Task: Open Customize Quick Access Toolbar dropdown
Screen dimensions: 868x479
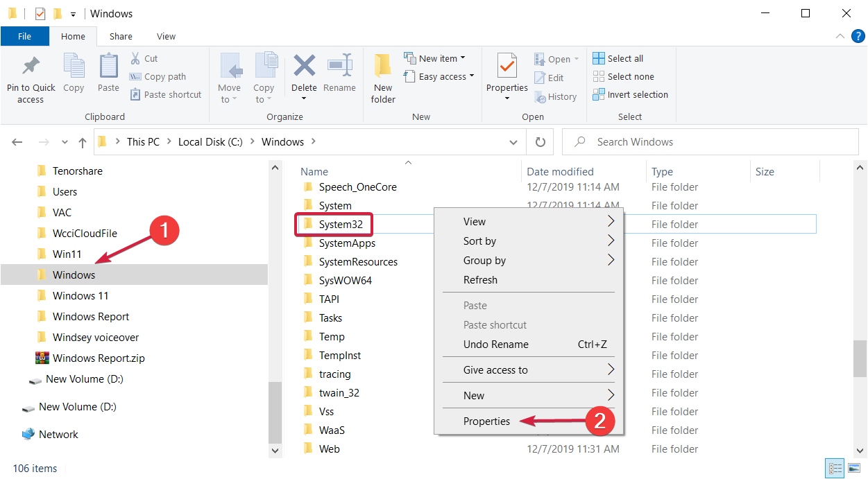Action: tap(73, 14)
